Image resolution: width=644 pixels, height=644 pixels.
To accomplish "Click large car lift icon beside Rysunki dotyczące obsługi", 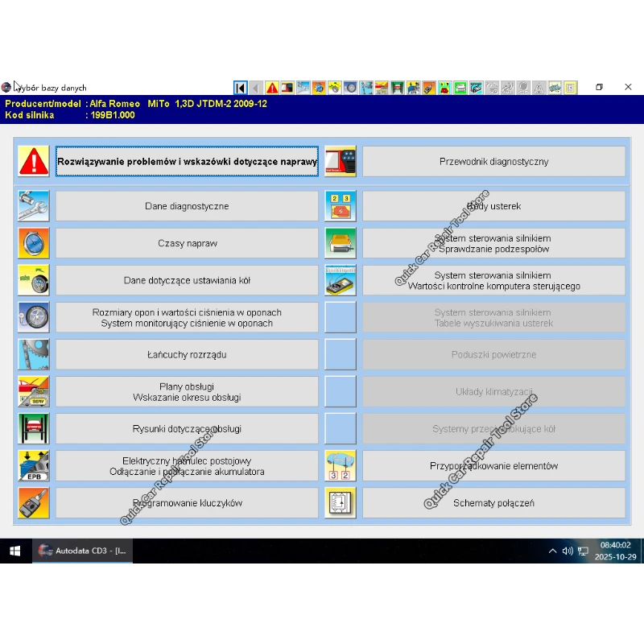I will [34, 428].
